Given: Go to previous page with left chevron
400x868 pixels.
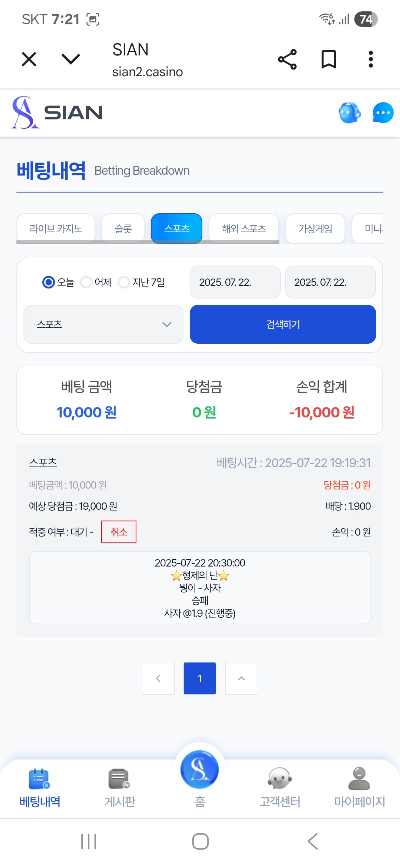Looking at the screenshot, I should [x=158, y=678].
